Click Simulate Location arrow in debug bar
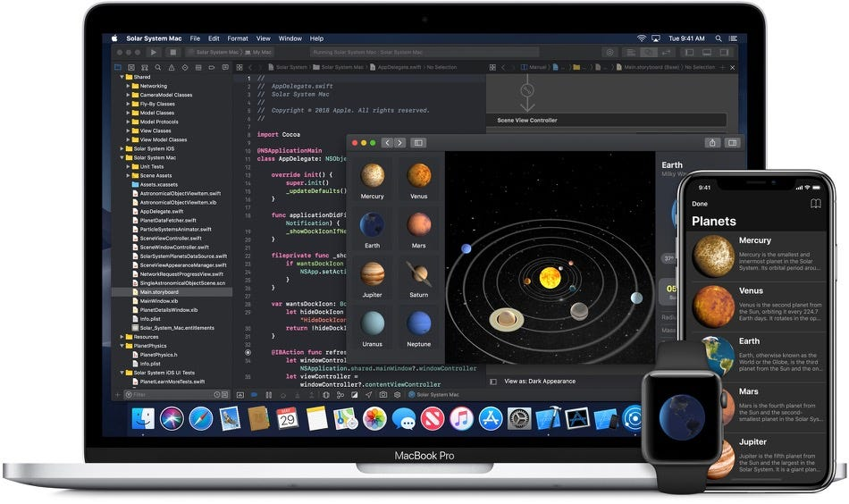 click(369, 395)
